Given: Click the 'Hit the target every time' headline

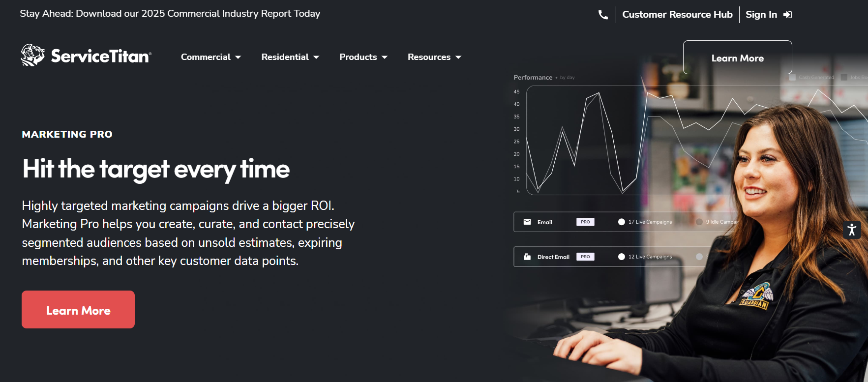Looking at the screenshot, I should point(156,169).
